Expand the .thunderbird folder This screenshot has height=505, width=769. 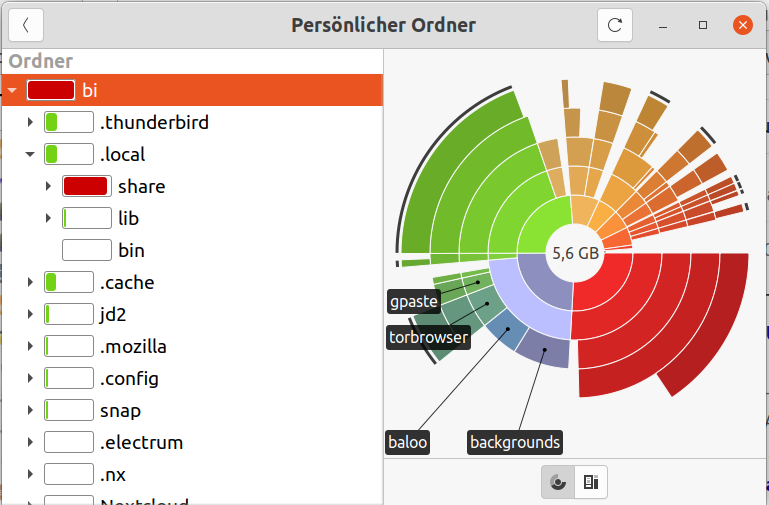point(30,123)
